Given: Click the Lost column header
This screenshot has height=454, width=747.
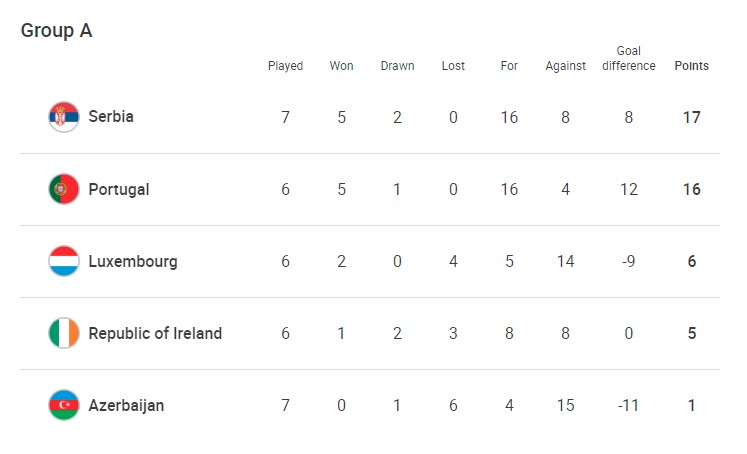Looking at the screenshot, I should tap(453, 66).
